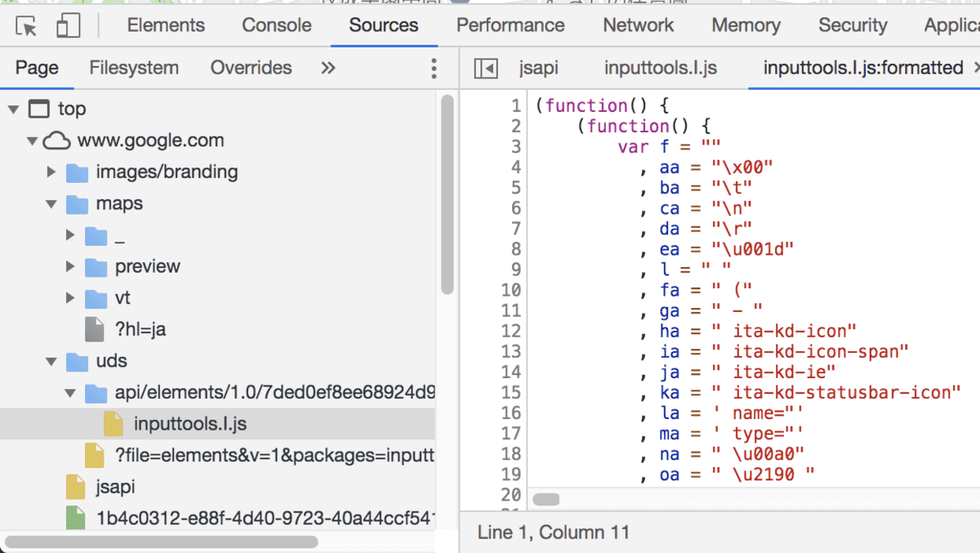This screenshot has width=980, height=553.
Task: Expand the images/branding folder
Action: [x=51, y=172]
